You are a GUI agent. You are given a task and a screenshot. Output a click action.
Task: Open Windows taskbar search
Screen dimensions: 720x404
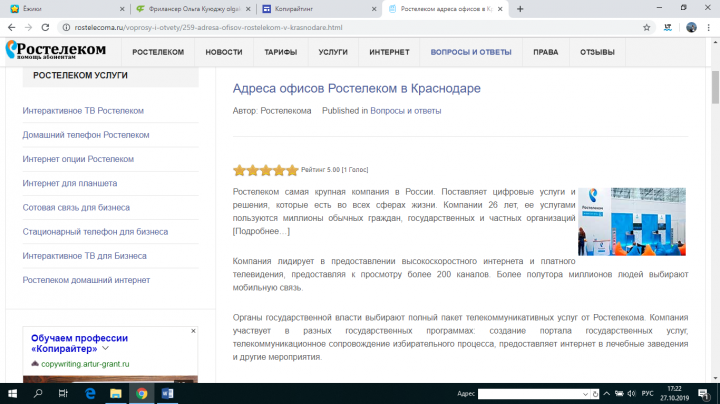pyautogui.click(x=38, y=393)
